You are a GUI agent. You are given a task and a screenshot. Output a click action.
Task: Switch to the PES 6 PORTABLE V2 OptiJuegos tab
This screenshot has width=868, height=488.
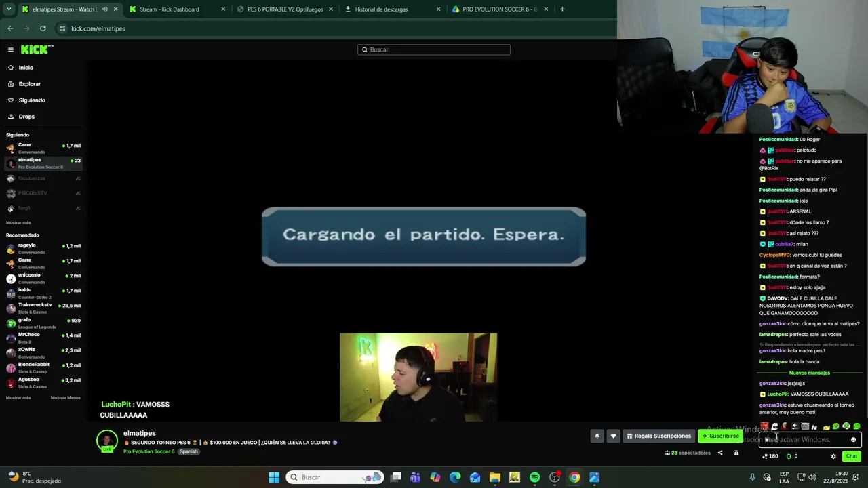click(285, 9)
